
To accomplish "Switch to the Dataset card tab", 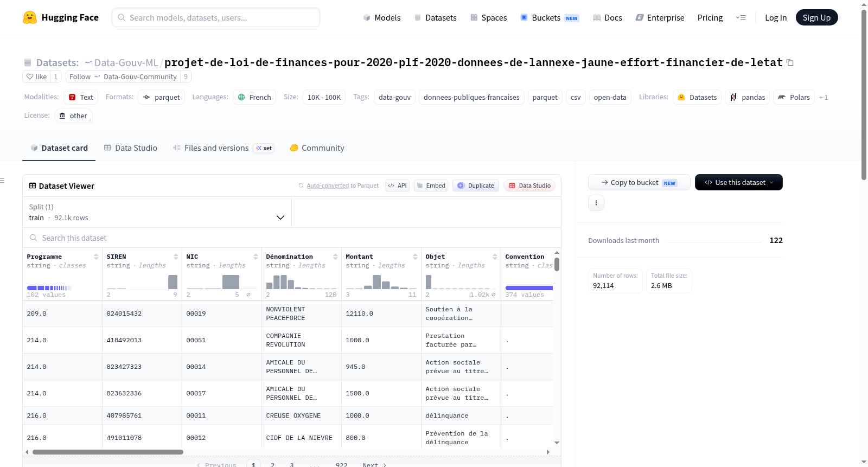I will tap(59, 148).
